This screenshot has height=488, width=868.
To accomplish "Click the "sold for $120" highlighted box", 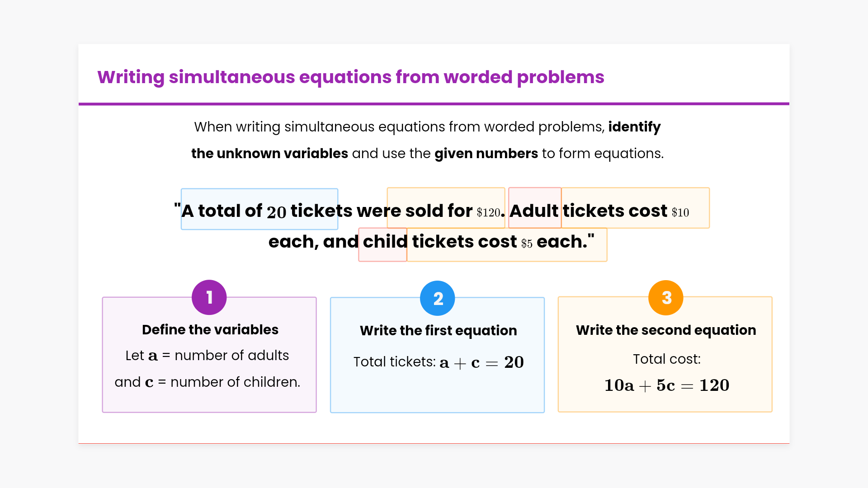I will (446, 208).
